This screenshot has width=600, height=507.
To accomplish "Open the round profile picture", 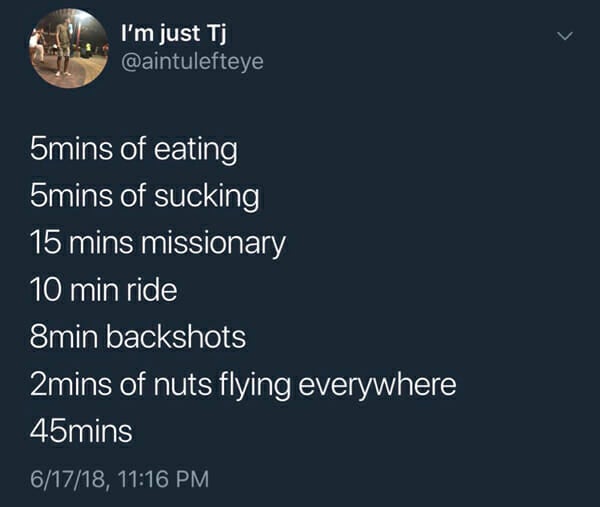I will tap(69, 49).
